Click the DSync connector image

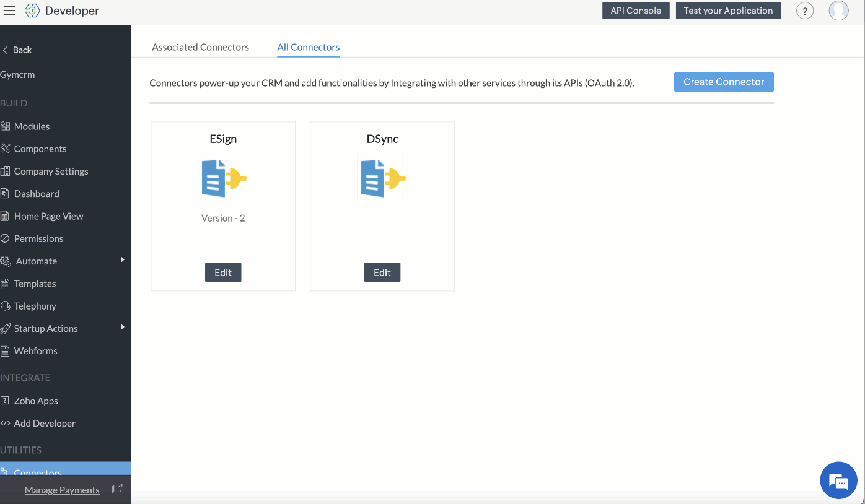[x=382, y=177]
